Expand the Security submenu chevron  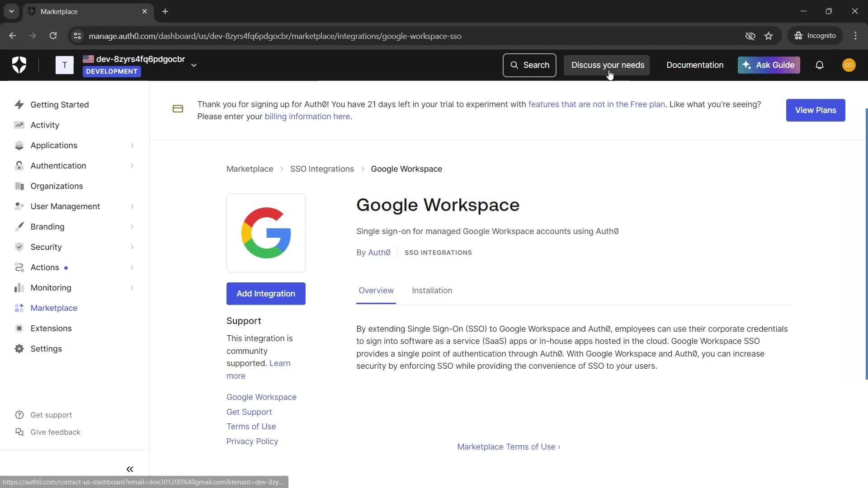(x=132, y=247)
